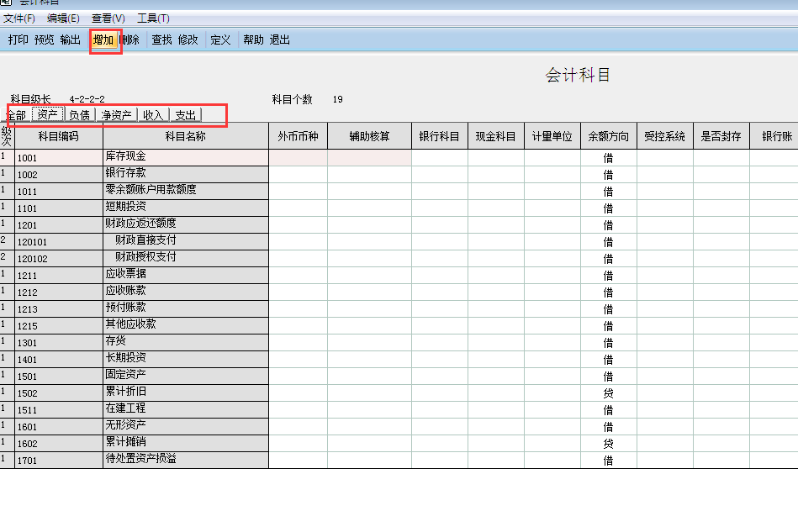Click the 科目编码 column header
Viewport: 798px width, 532px height.
(59, 136)
